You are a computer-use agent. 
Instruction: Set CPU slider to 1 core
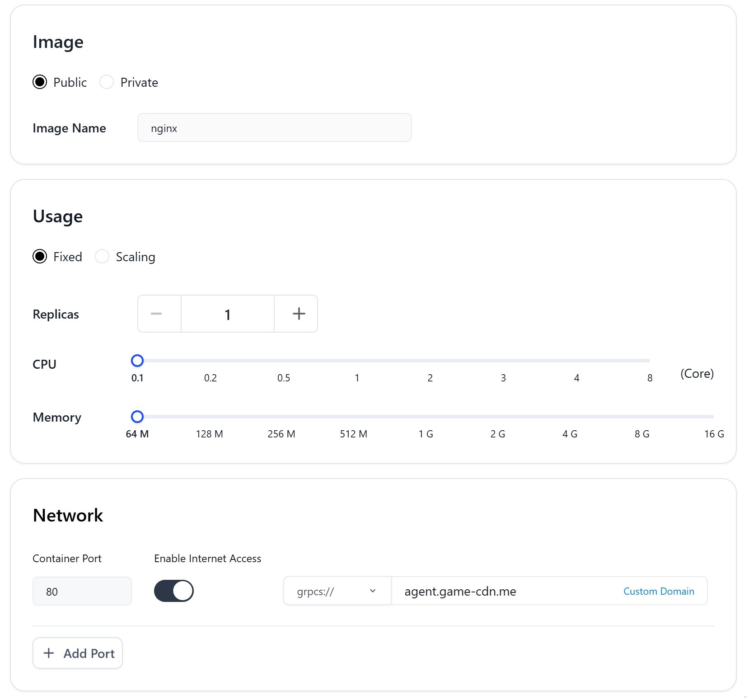tap(357, 361)
